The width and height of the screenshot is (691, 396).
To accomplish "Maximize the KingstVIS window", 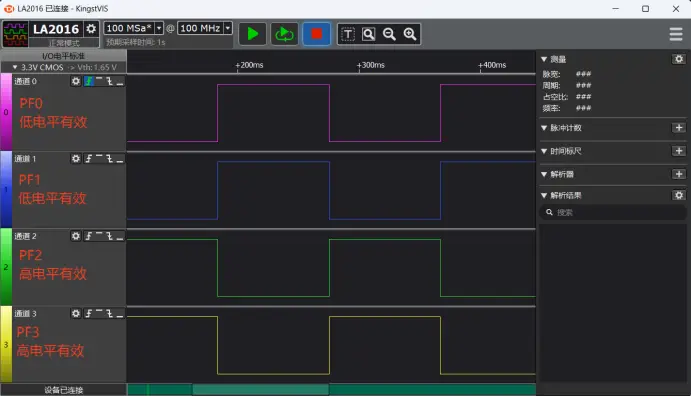I will coord(645,9).
